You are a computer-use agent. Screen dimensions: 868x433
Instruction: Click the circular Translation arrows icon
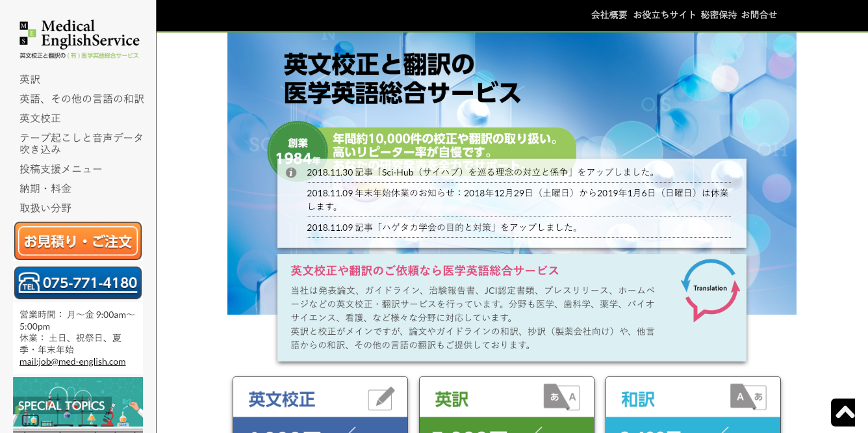point(710,287)
